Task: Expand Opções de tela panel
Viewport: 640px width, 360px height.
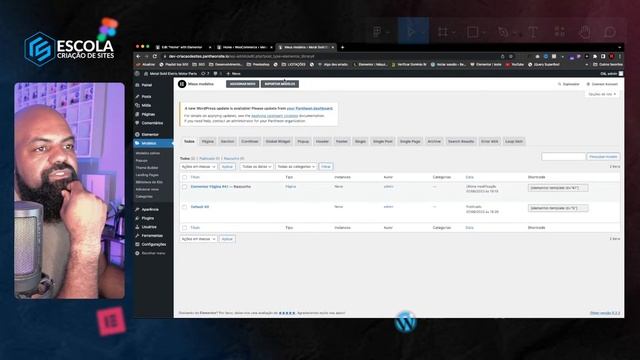Action: (602, 94)
